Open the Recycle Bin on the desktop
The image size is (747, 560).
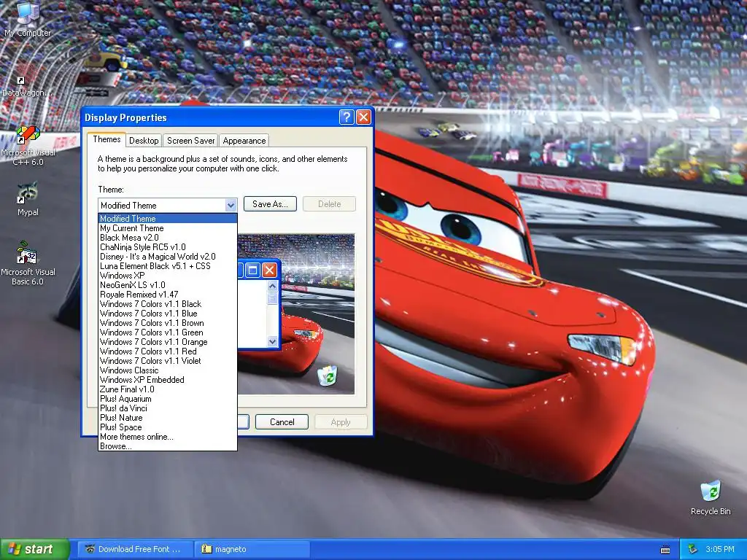[711, 497]
